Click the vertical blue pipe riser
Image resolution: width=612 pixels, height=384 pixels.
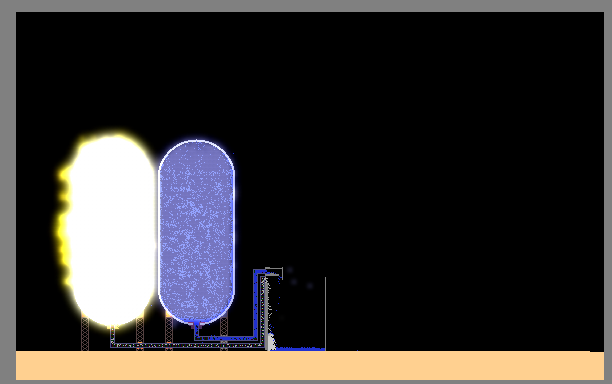pos(257,304)
